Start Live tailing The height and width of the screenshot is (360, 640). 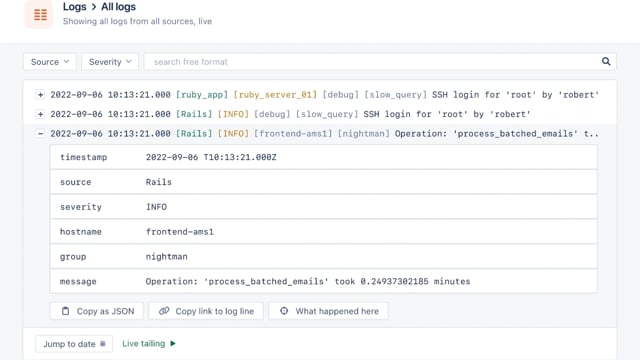149,344
